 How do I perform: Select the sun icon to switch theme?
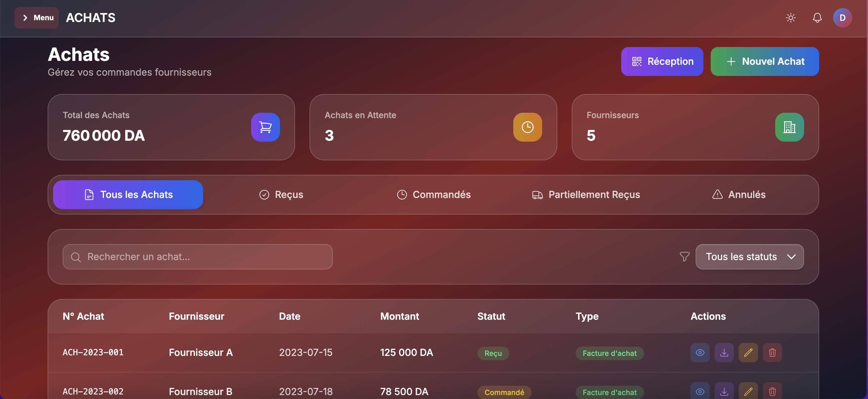(x=791, y=17)
